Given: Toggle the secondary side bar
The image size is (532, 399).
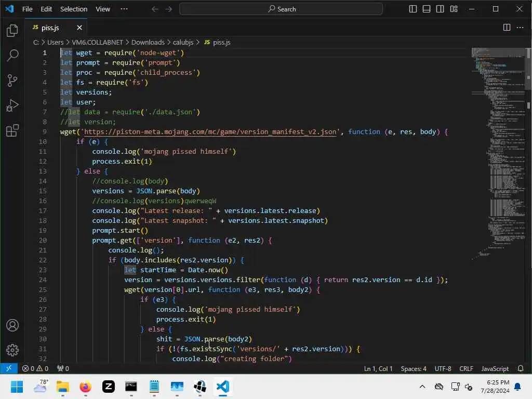Looking at the screenshot, I should 440,9.
